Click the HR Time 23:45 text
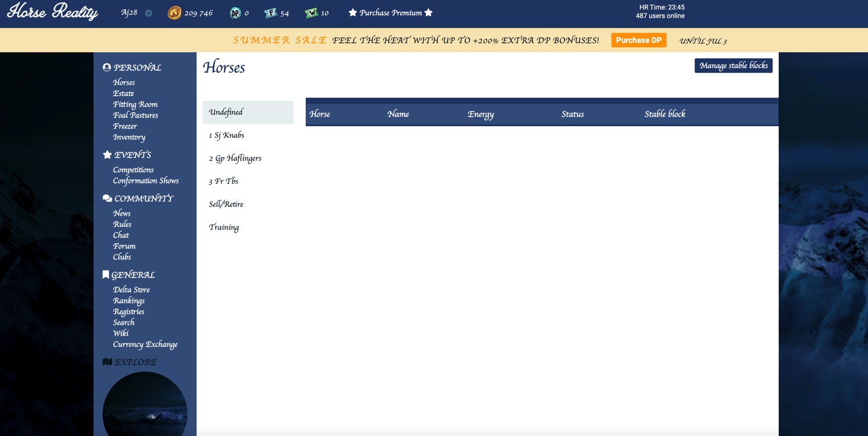This screenshot has width=868, height=436. point(662,7)
